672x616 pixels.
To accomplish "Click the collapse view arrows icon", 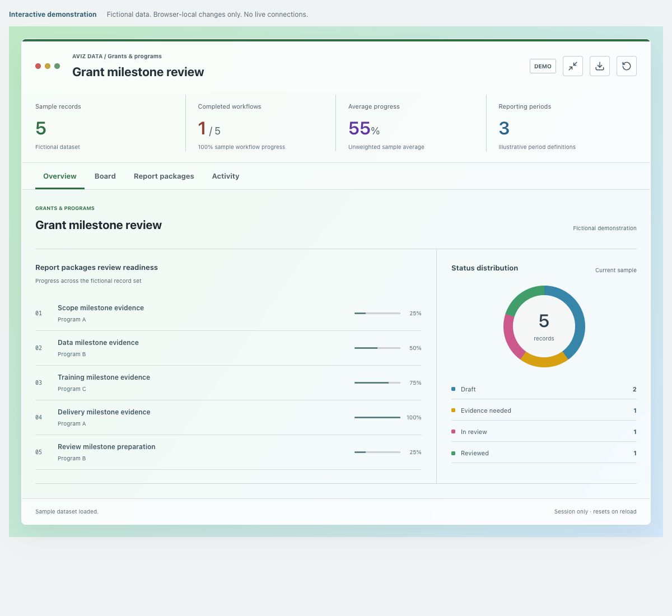I will (x=573, y=66).
